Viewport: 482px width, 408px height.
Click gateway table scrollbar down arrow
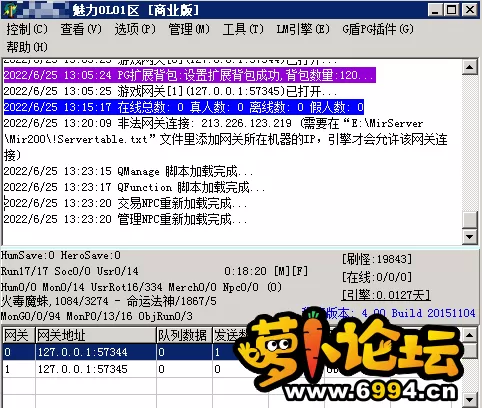pos(469,400)
